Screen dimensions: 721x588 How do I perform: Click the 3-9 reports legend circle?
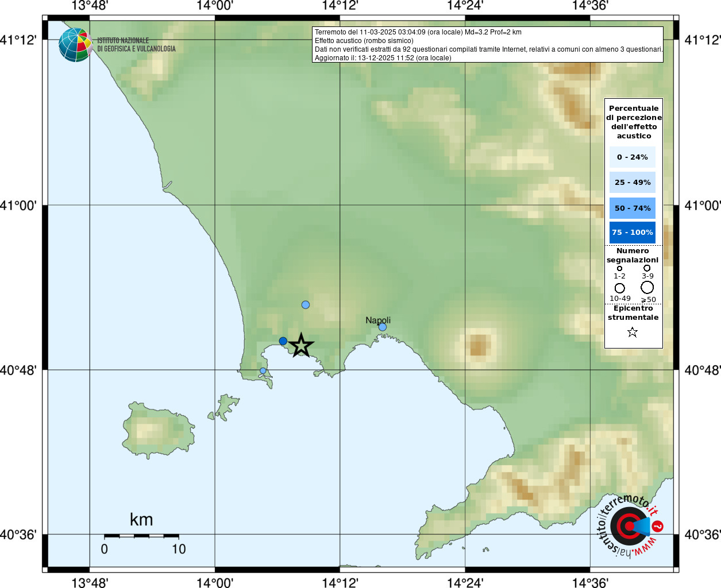click(647, 268)
